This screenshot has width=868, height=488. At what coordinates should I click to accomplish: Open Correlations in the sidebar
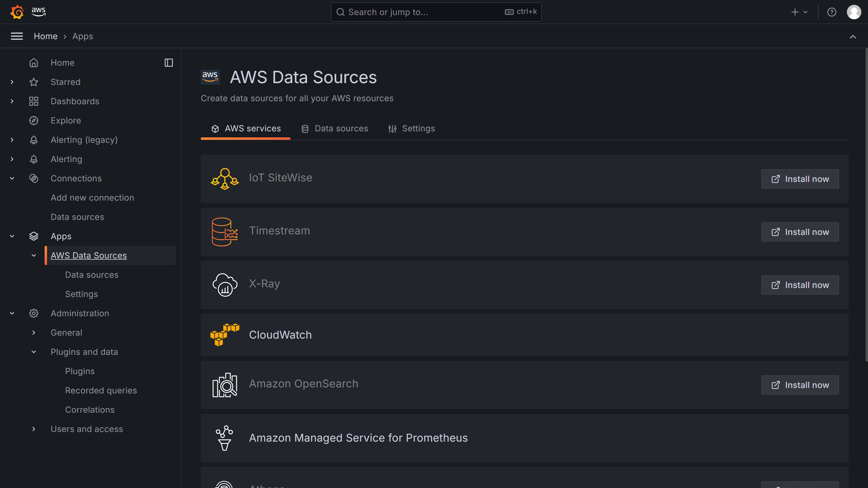[90, 410]
